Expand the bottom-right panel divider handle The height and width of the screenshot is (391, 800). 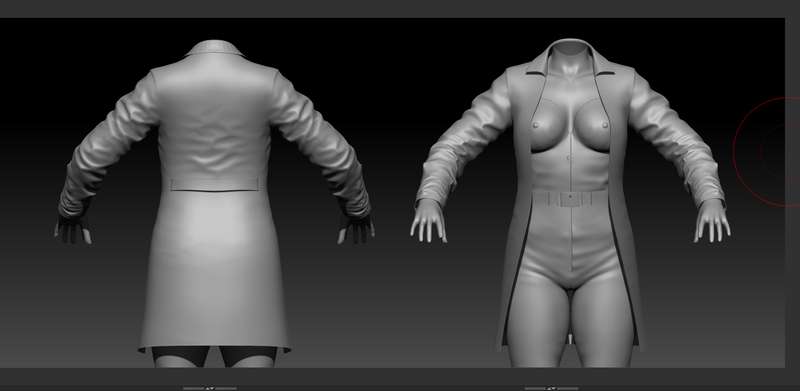(552, 388)
